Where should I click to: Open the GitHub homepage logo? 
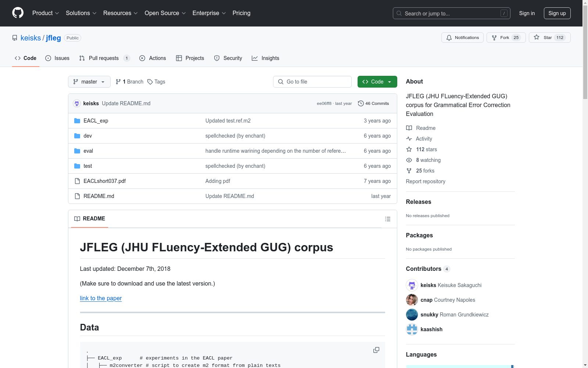18,13
